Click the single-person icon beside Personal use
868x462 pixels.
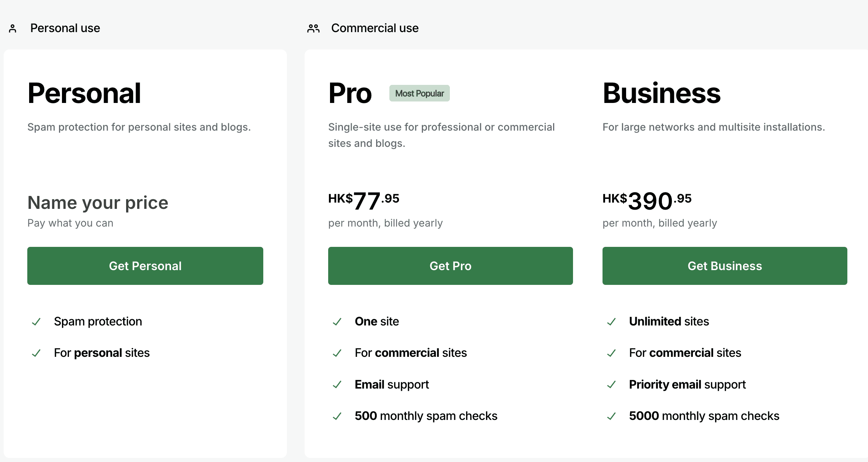tap(13, 28)
